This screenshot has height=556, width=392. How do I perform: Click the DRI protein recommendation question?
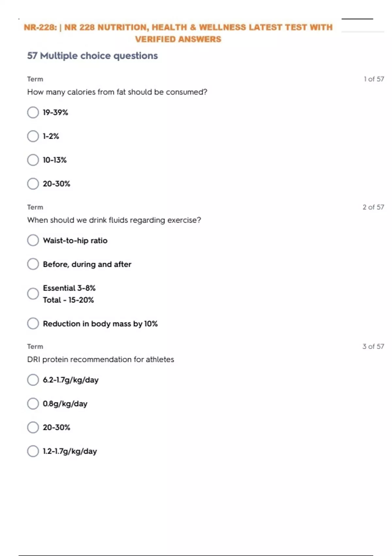click(x=101, y=359)
